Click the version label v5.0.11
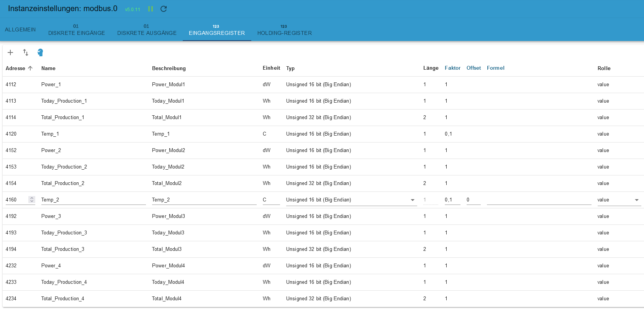This screenshot has width=644, height=311. point(133,10)
